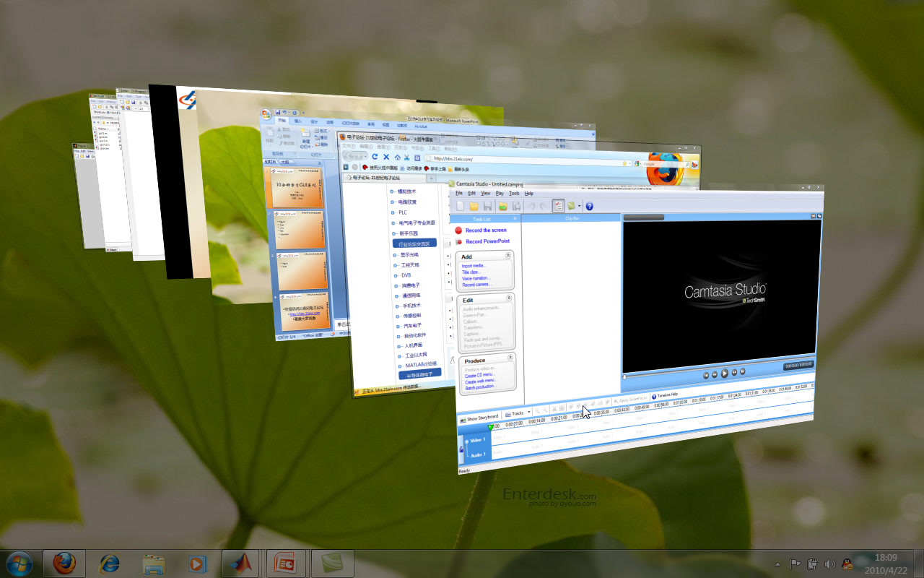The image size is (924, 578).
Task: Click preview seek bar slider handle
Action: coord(625,376)
